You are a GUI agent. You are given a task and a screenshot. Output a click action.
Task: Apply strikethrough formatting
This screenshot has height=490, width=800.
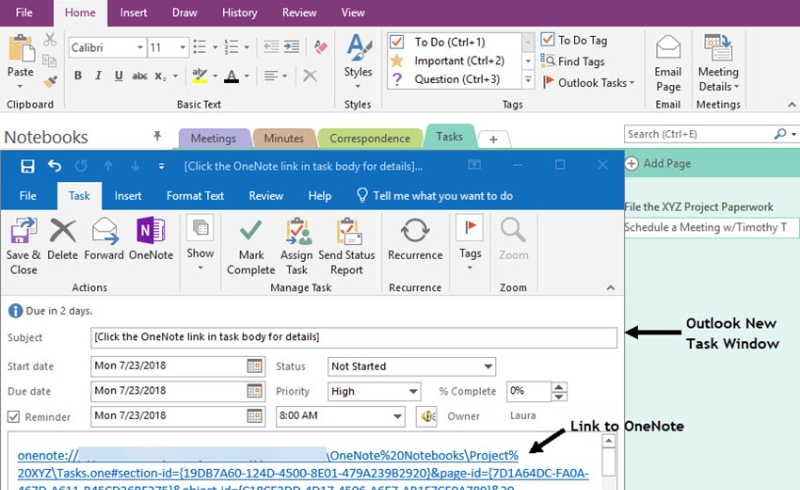pos(139,76)
